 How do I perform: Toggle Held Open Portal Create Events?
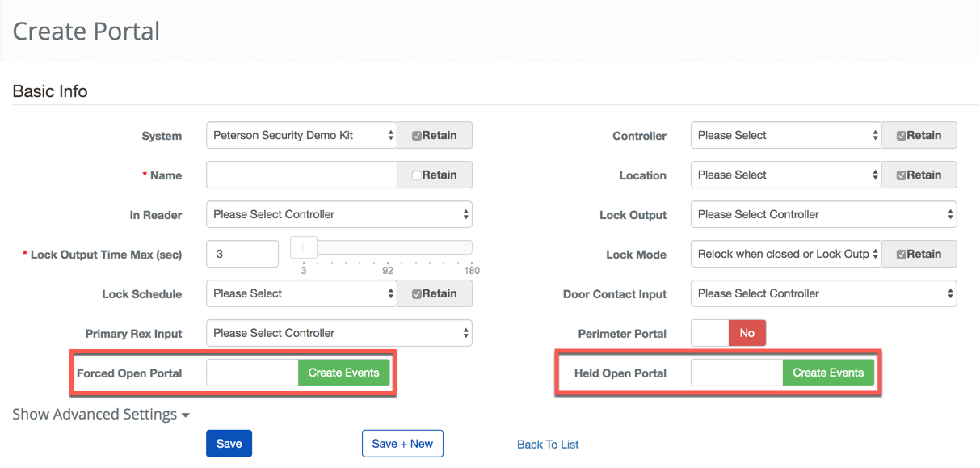[783, 373]
